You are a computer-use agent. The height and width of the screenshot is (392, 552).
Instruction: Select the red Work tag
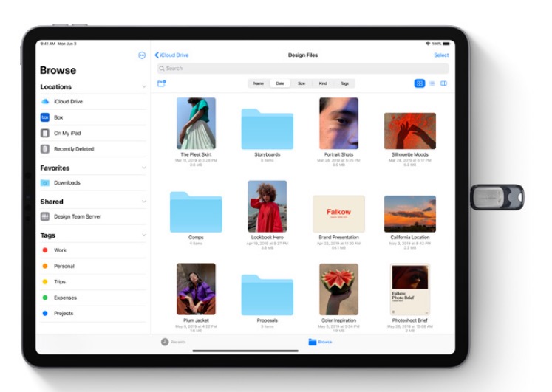coord(45,250)
